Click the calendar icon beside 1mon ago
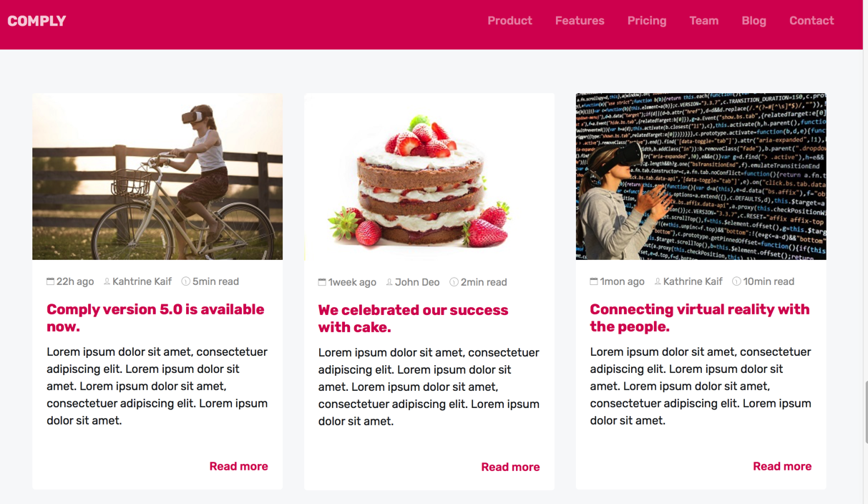Screen dimensions: 868x504 (594, 281)
